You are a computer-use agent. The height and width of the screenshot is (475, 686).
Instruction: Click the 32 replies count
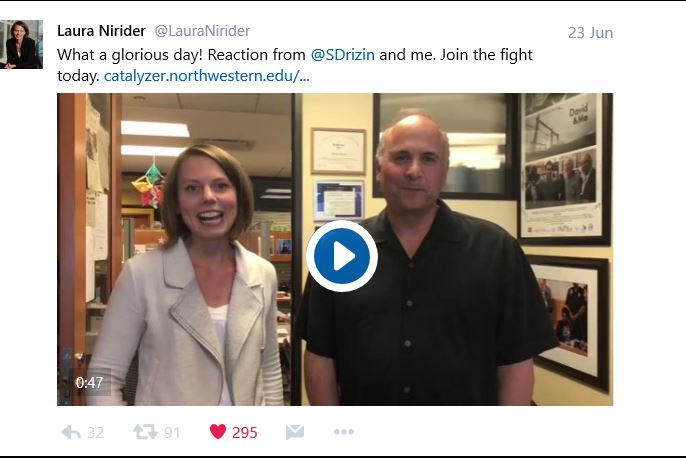[95, 433]
